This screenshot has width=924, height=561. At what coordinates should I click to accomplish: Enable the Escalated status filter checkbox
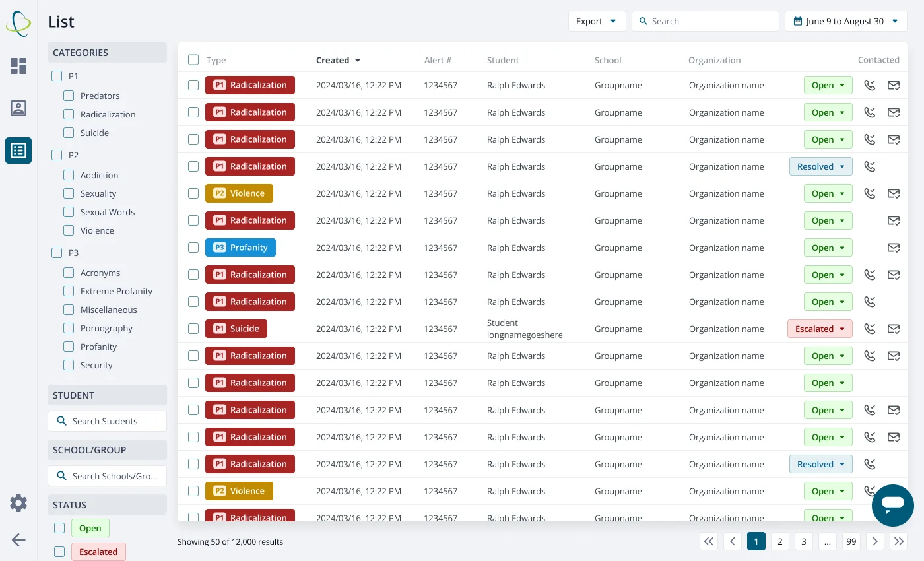(59, 552)
